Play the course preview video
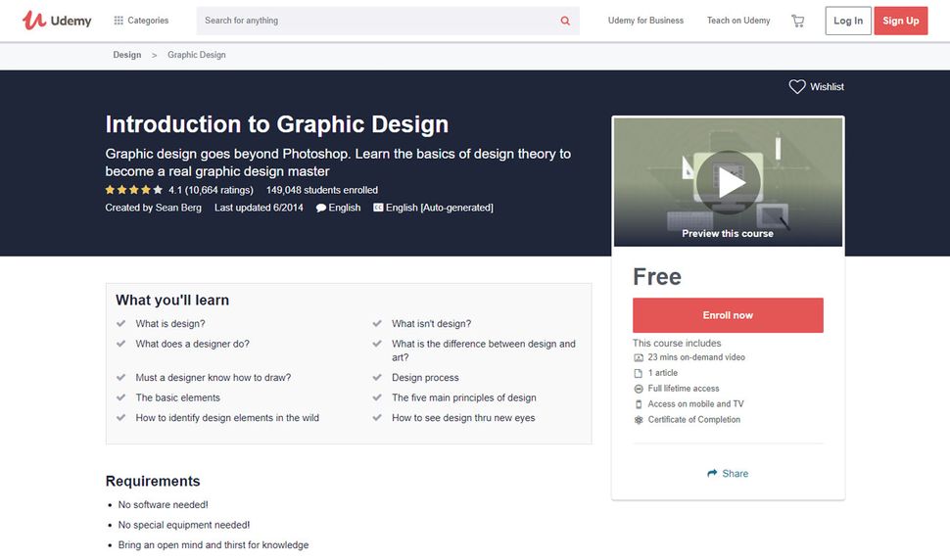The image size is (950, 560). [728, 182]
